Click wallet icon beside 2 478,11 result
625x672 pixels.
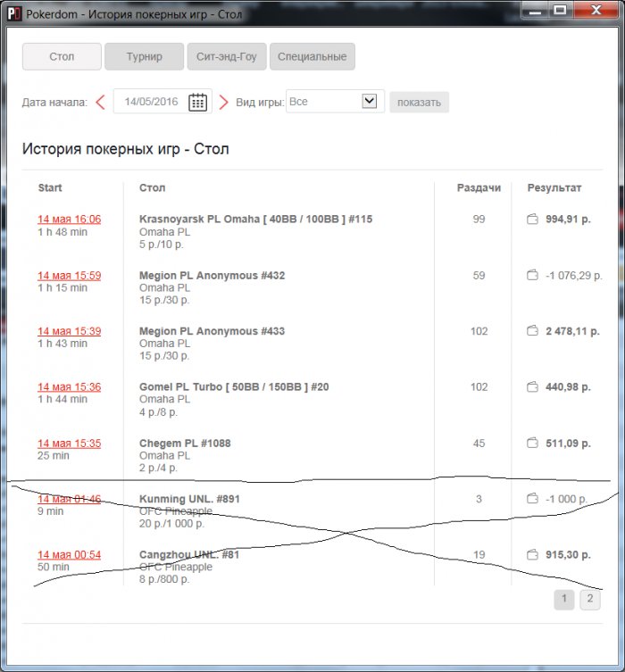pyautogui.click(x=533, y=331)
